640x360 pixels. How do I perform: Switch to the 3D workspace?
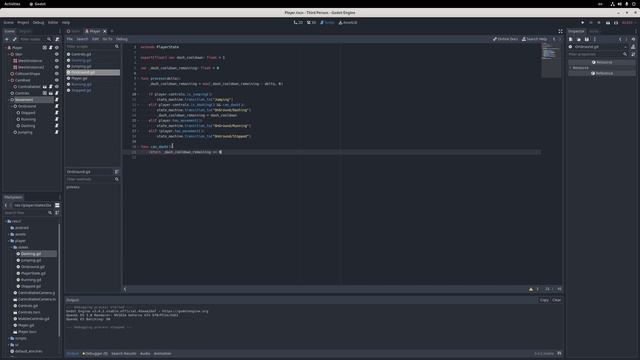[x=312, y=22]
